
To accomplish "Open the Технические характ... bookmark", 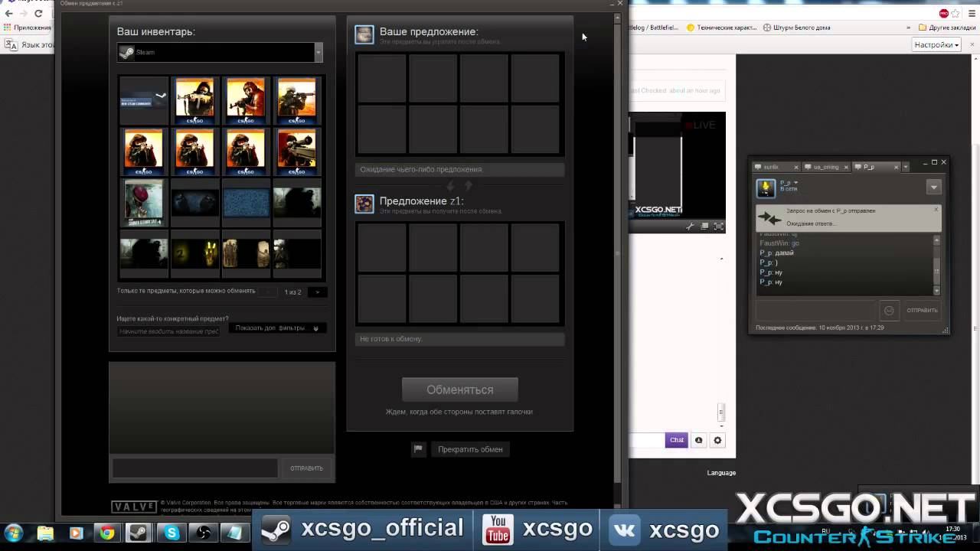I will (x=722, y=28).
